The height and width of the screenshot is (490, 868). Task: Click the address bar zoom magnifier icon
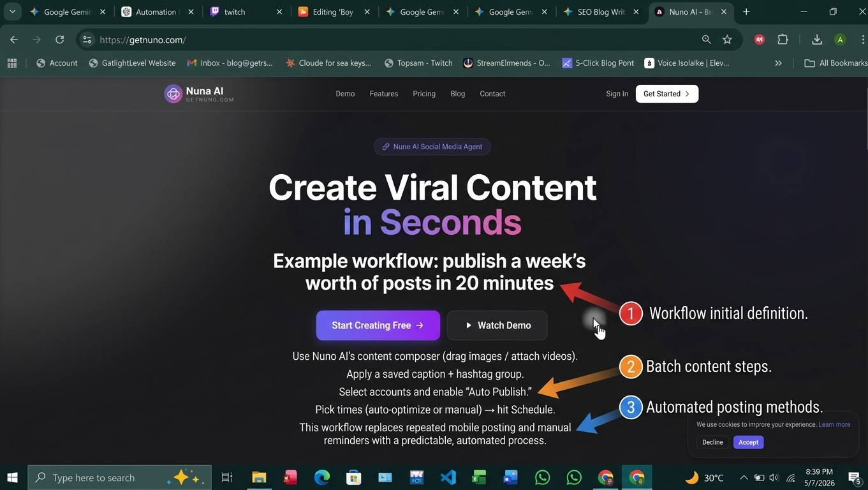pyautogui.click(x=706, y=40)
